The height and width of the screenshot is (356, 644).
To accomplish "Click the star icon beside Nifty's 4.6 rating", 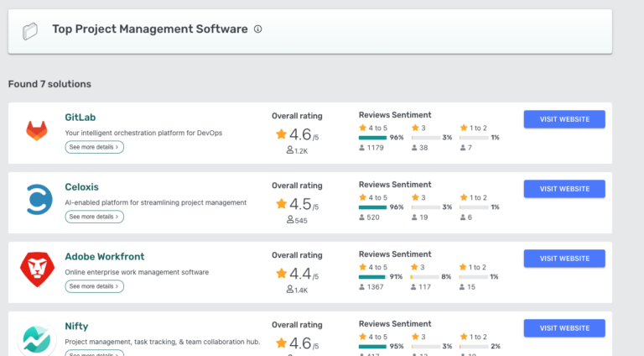I will [x=282, y=343].
